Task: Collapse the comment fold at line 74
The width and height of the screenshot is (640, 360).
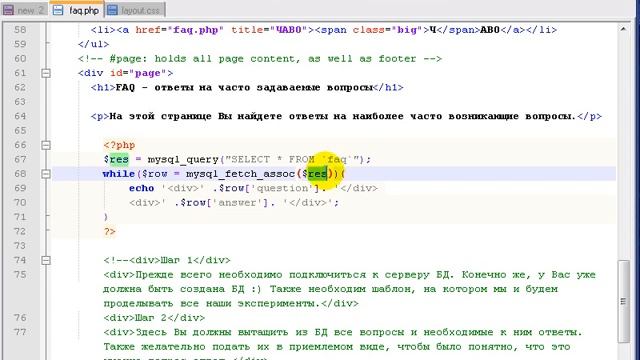Action: tap(46, 260)
